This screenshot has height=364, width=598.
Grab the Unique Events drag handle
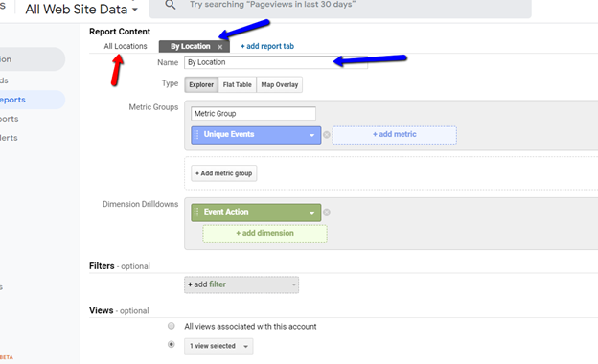pos(196,134)
